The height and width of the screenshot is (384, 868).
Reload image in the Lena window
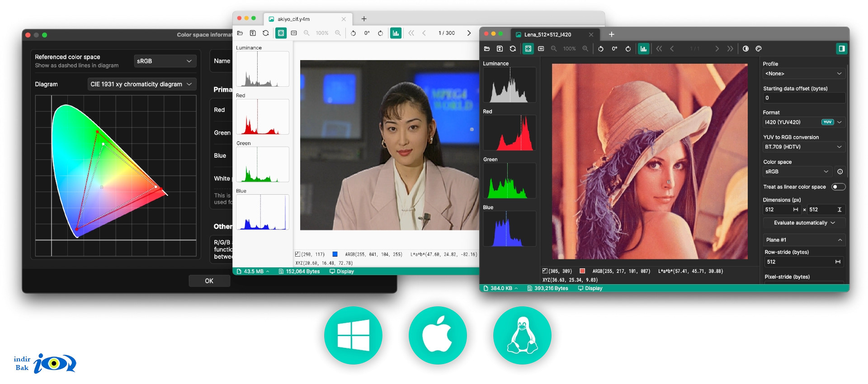tap(513, 49)
